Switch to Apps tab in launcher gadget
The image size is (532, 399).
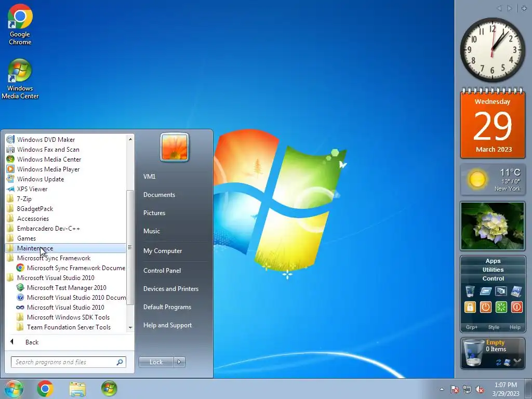(493, 261)
